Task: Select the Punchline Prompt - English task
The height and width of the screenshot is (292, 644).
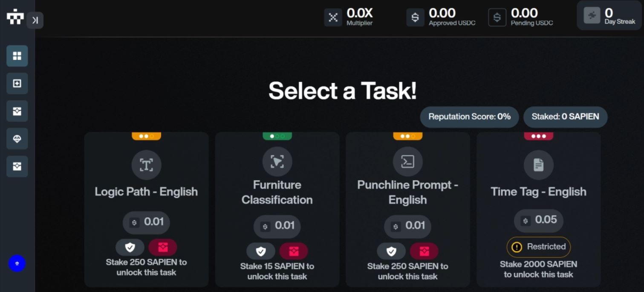Action: (407, 192)
